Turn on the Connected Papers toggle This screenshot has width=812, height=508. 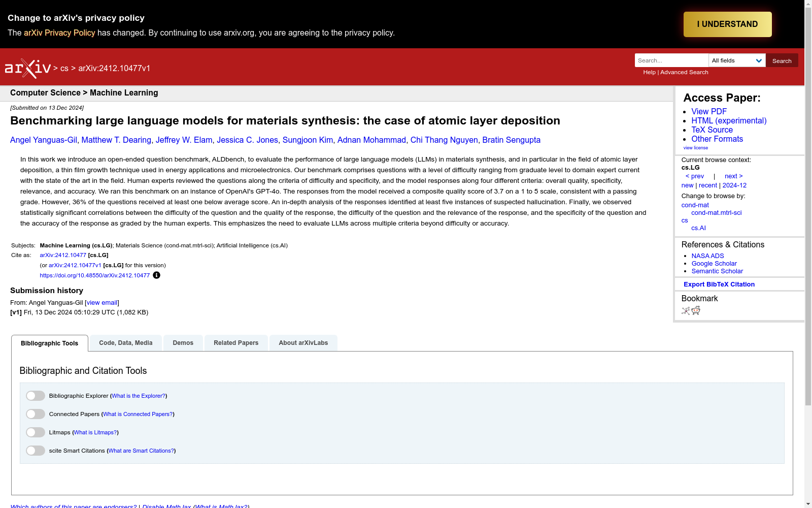36,414
